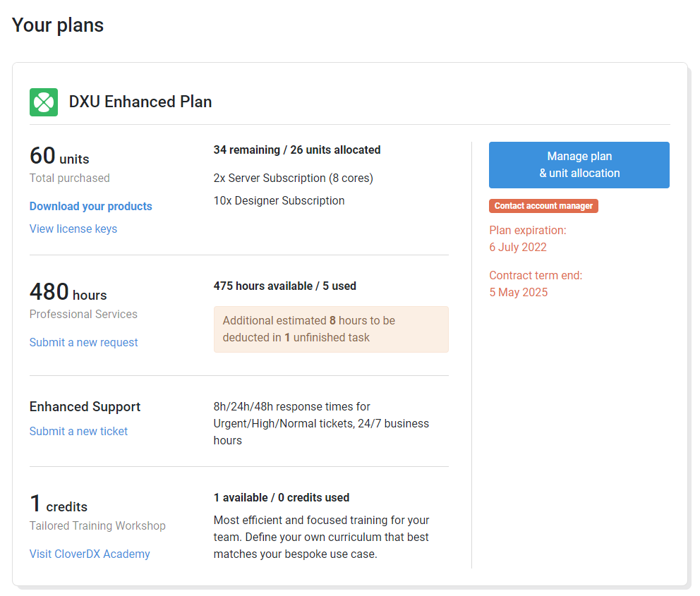Viewport: 700px width, 596px height.
Task: Click the Enhanced Support heading
Action: 85,406
